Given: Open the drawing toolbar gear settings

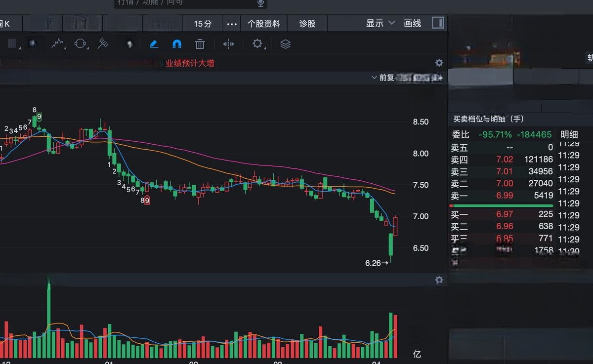Looking at the screenshot, I should click(x=257, y=44).
